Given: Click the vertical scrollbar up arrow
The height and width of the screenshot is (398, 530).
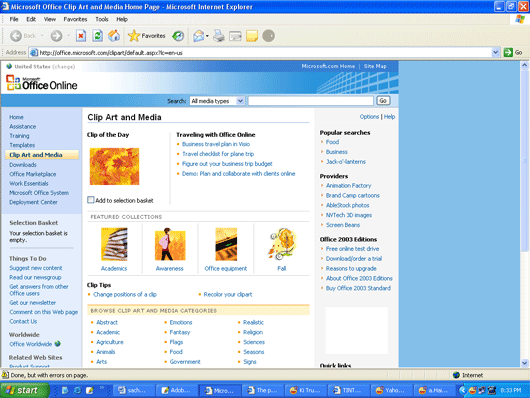Looking at the screenshot, I should click(x=525, y=65).
